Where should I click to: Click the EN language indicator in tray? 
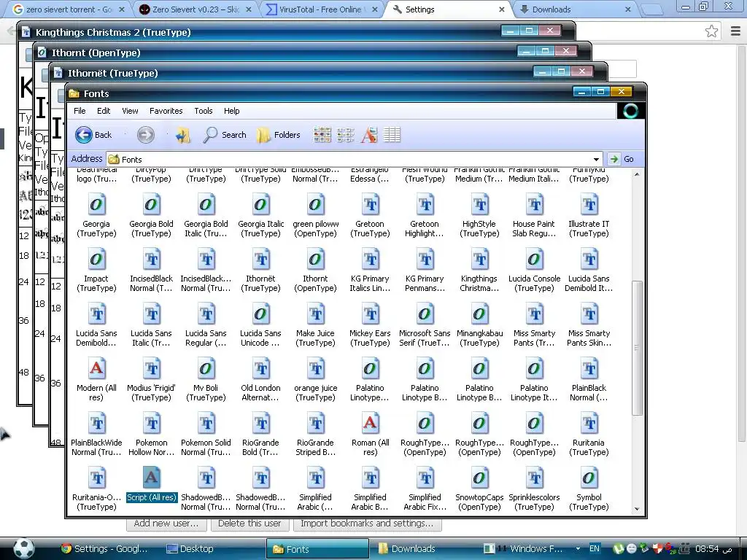click(594, 548)
